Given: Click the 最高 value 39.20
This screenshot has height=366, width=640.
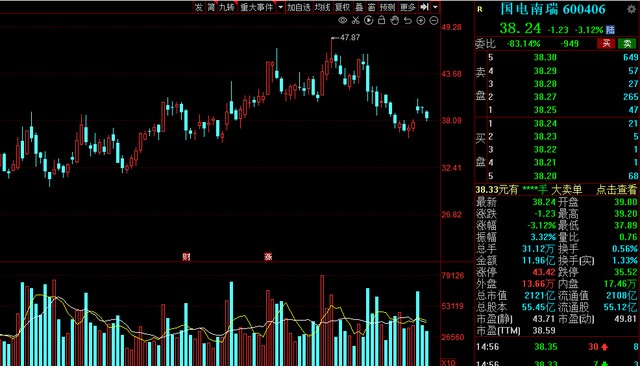Looking at the screenshot, I should 625,213.
